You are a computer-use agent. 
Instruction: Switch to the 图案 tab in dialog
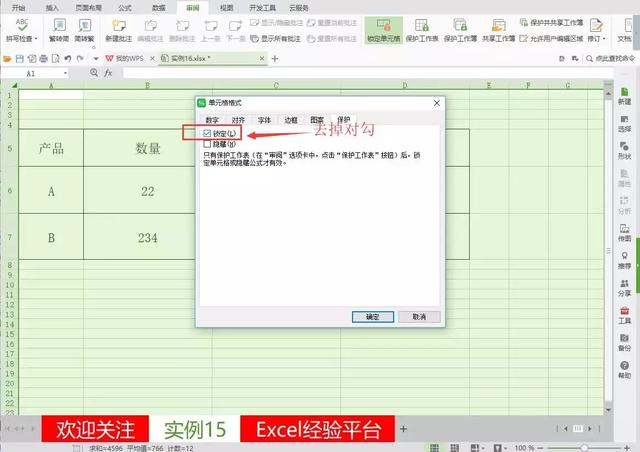coord(317,120)
